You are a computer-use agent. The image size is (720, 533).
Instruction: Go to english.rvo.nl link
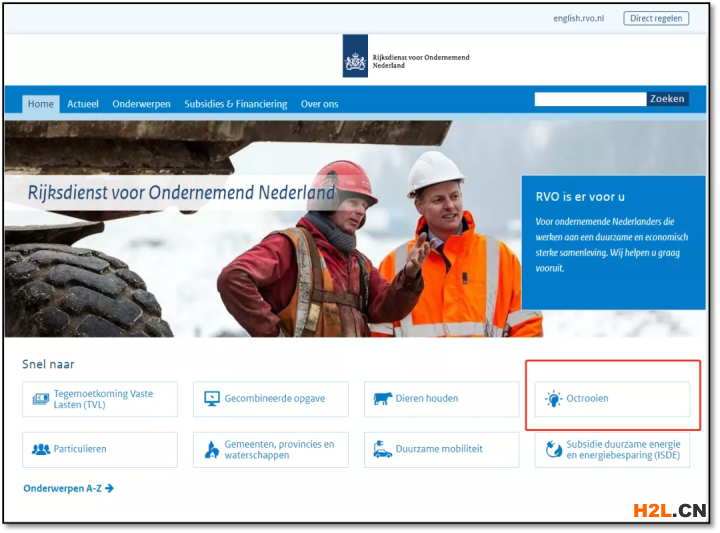[579, 18]
